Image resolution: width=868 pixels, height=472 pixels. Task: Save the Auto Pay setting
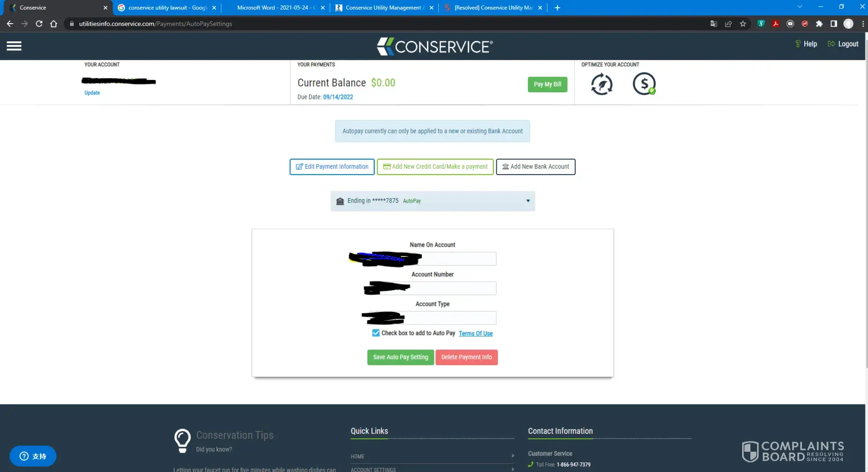pyautogui.click(x=401, y=357)
